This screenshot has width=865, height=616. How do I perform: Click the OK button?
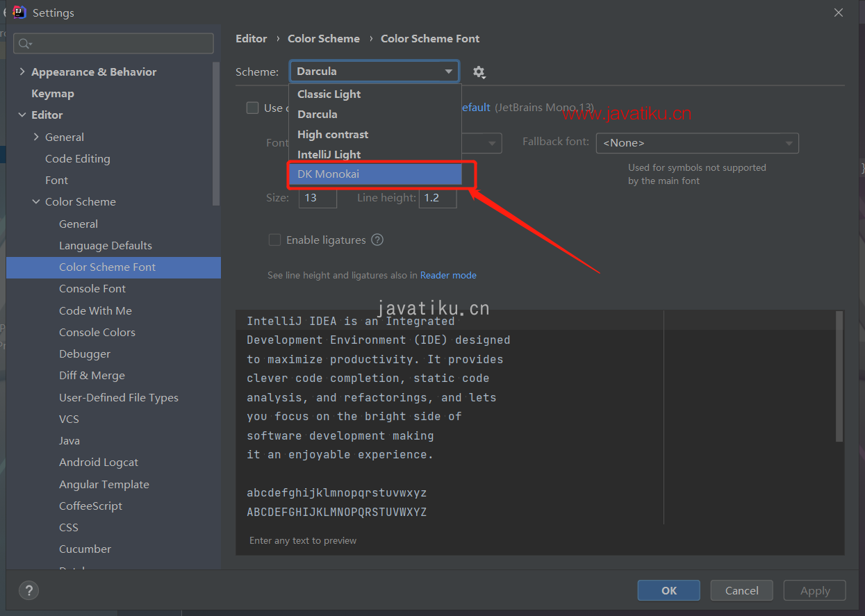click(669, 590)
